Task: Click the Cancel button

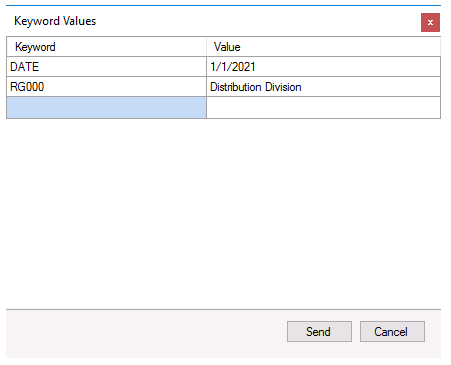Action: coord(392,331)
